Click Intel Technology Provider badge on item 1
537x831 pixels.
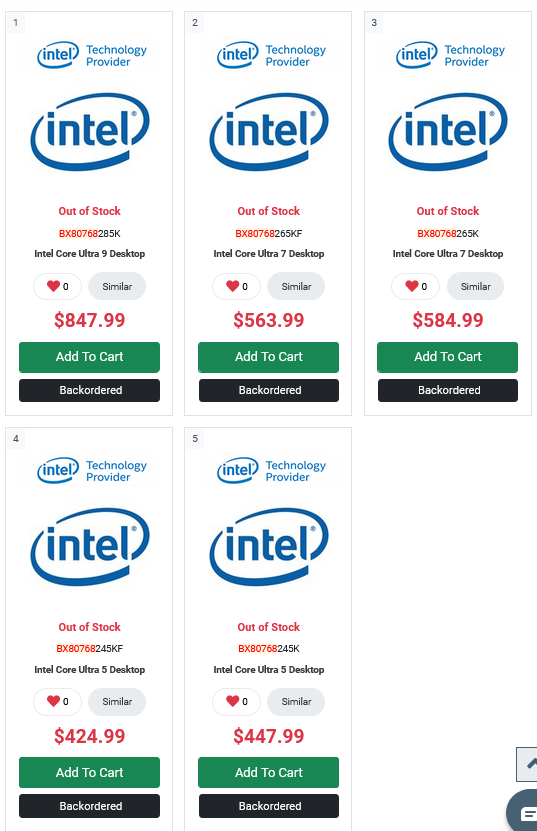[x=92, y=56]
